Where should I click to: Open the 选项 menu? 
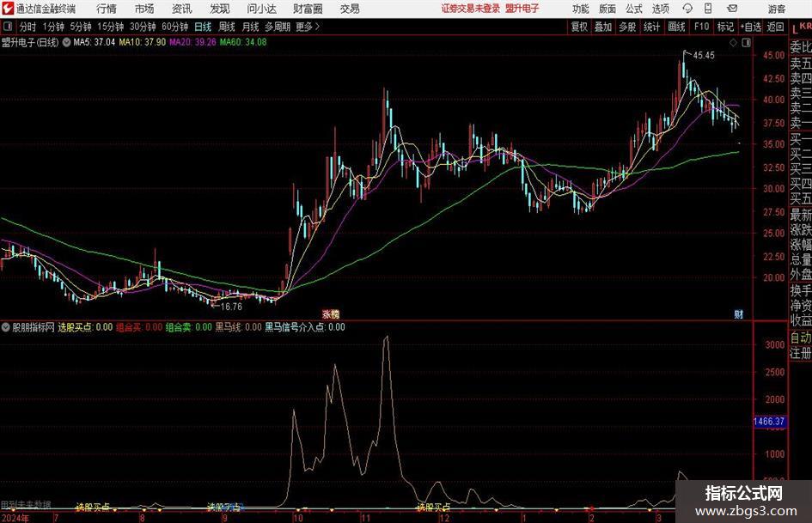coord(660,9)
